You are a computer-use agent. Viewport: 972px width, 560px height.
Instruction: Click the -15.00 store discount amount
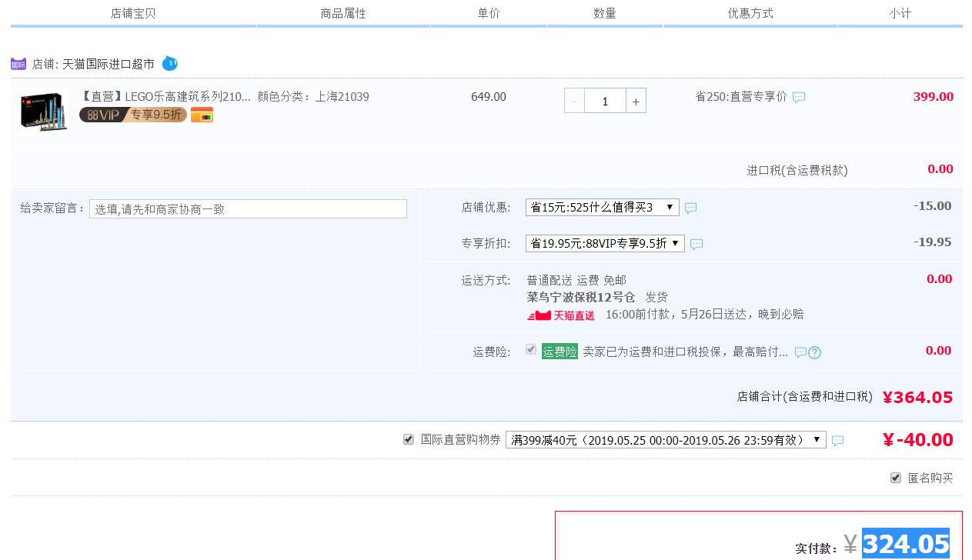[x=932, y=206]
